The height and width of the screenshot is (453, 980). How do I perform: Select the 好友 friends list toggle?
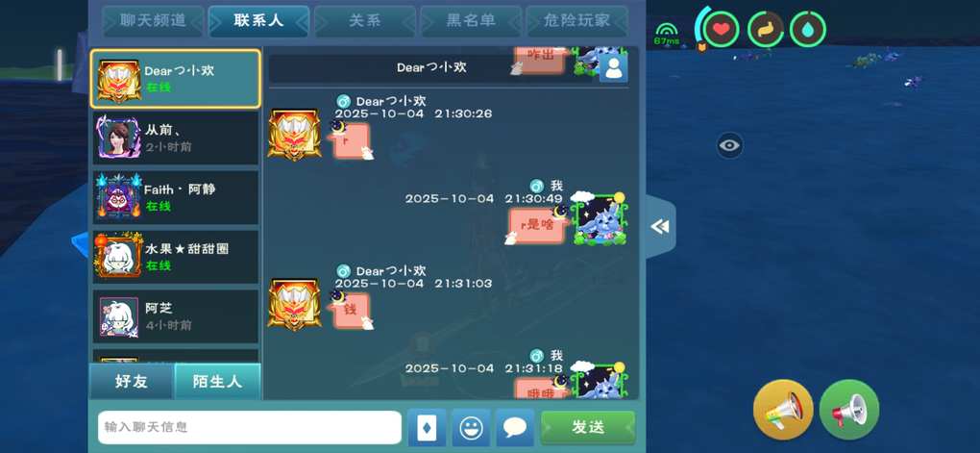(x=132, y=382)
